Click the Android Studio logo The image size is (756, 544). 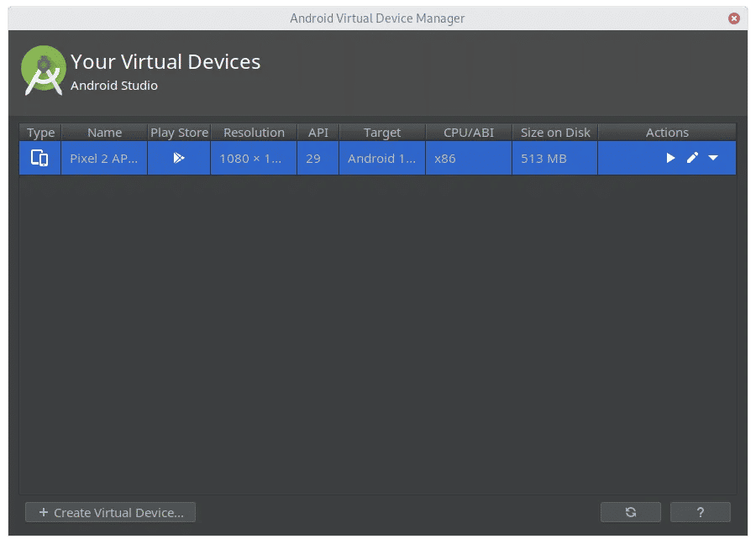(44, 71)
